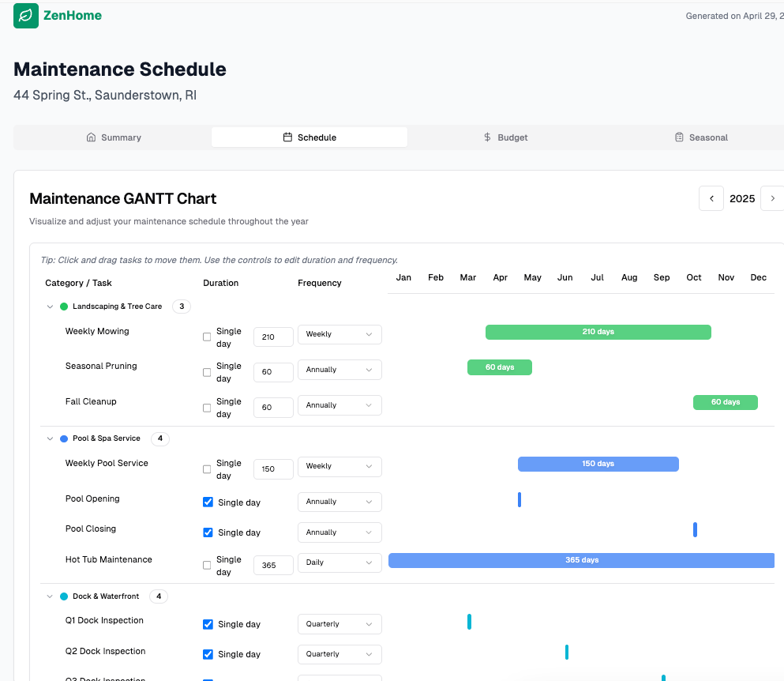784x681 pixels.
Task: Click the calendar icon in Schedule tab
Action: [x=287, y=137]
